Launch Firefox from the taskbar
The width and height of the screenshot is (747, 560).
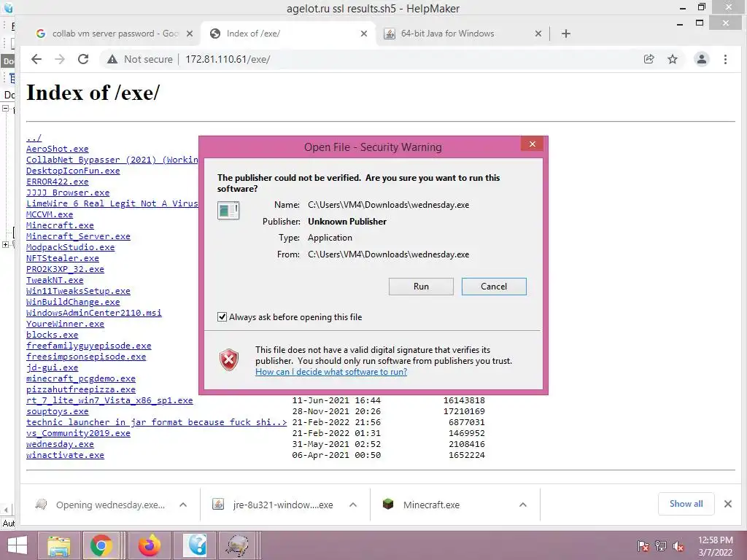149,545
